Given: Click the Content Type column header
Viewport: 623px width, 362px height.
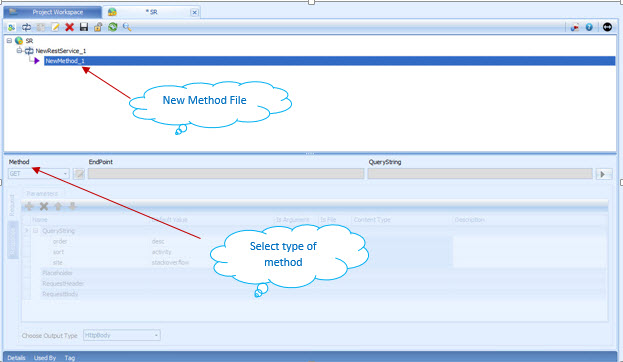Looking at the screenshot, I should click(372, 220).
